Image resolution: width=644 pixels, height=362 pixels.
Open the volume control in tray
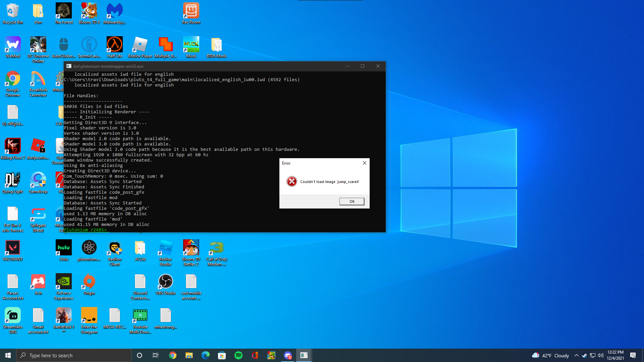(x=601, y=355)
